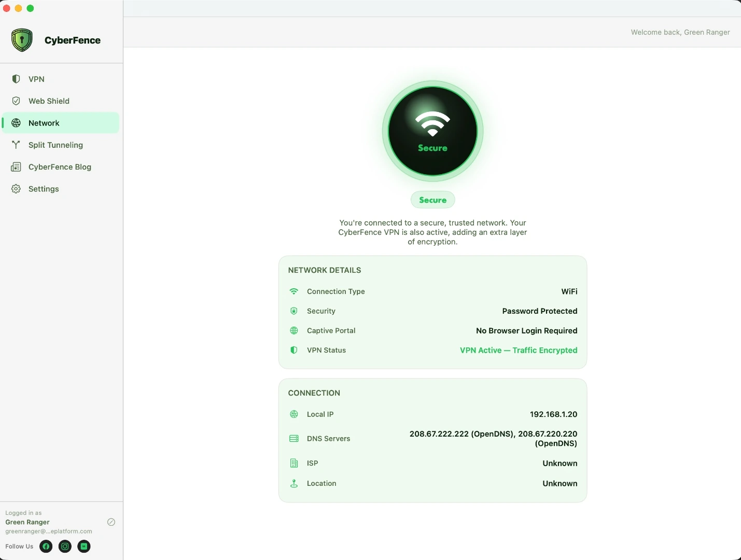This screenshot has height=560, width=741.
Task: Click the 'Green Ranger' account name in sidebar
Action: 27,522
